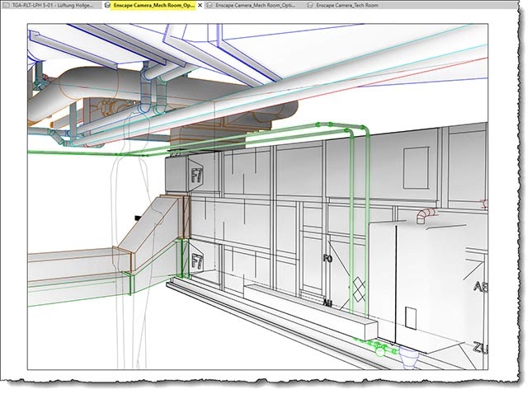This screenshot has width=532, height=394.
Task: Click the 3D view icon of the highlighted tab
Action: coord(108,6)
